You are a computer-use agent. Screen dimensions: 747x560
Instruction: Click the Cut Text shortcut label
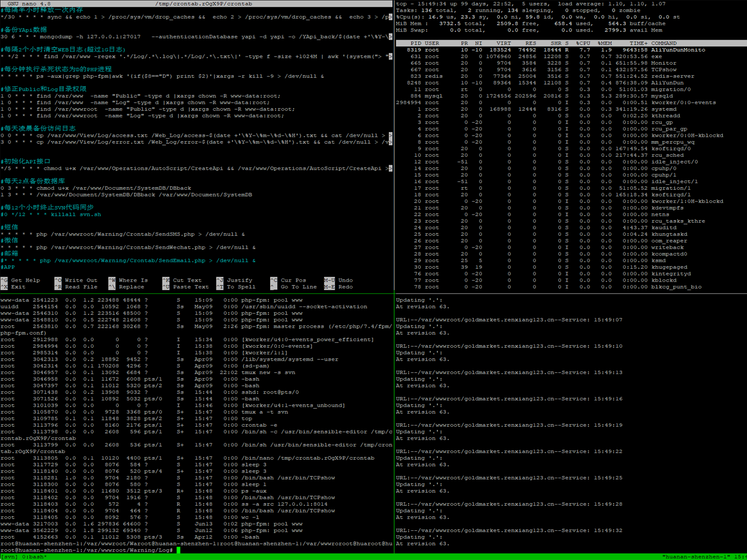pos(187,280)
